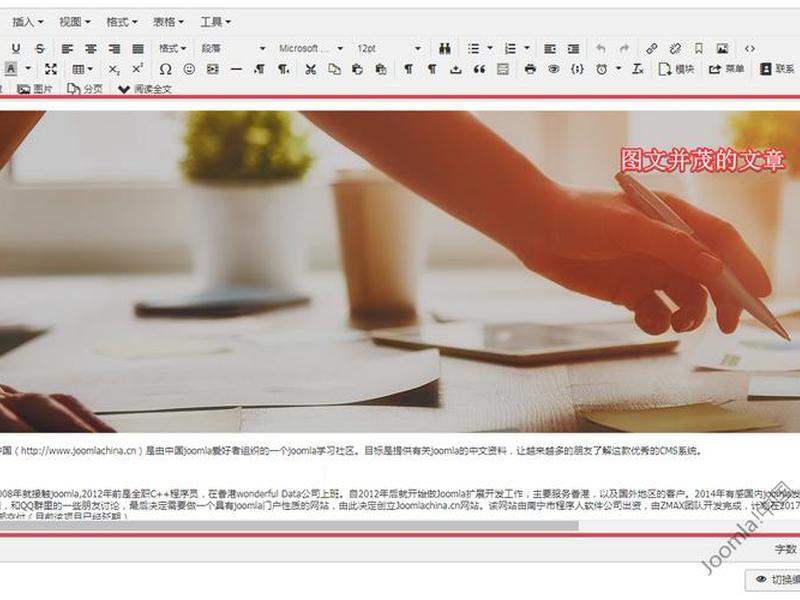Insert a link with the chain icon
Screen dimensions: 800x600
(652, 48)
